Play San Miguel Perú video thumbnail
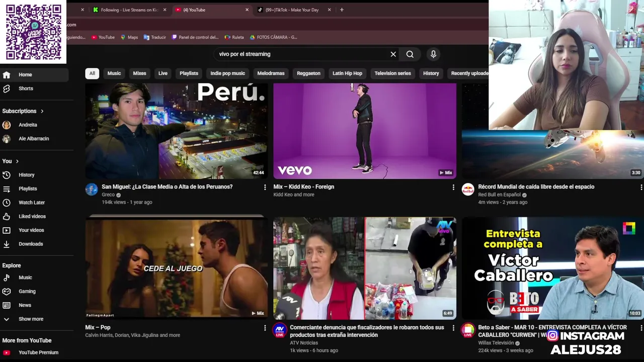The width and height of the screenshot is (644, 362). tap(177, 131)
